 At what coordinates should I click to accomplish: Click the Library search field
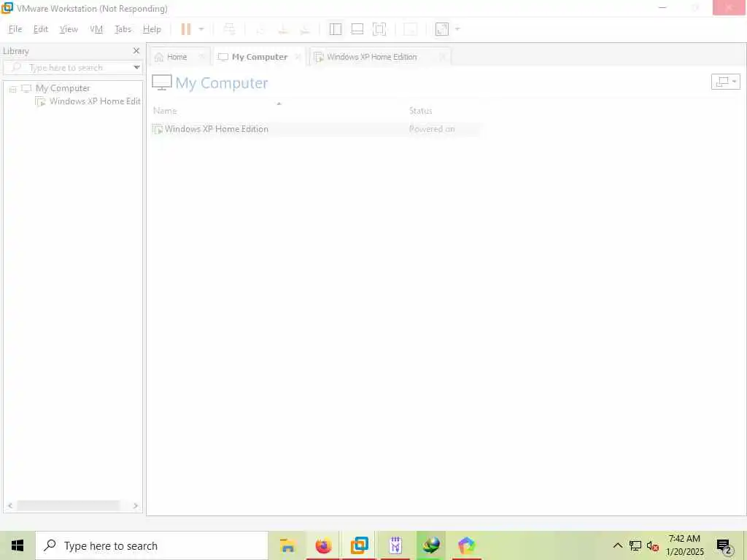(x=69, y=68)
